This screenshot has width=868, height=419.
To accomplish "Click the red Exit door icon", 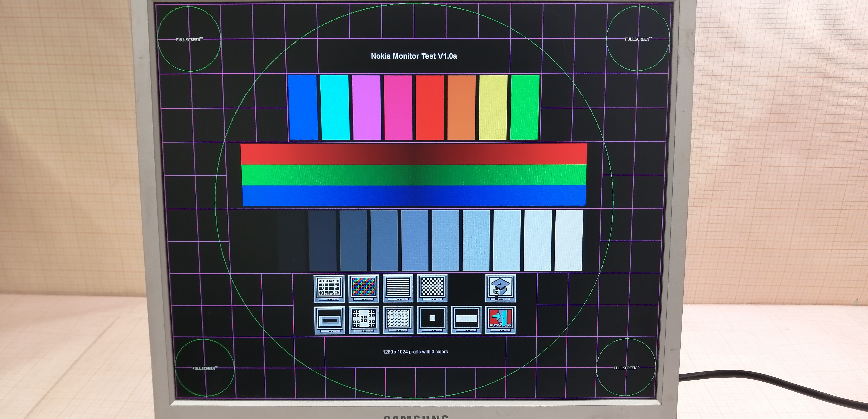I will click(x=500, y=320).
